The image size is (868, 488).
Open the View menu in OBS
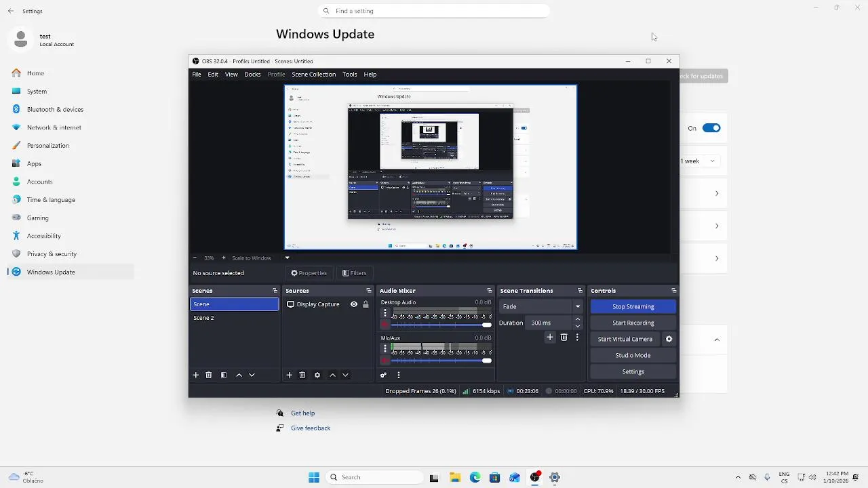coord(231,75)
